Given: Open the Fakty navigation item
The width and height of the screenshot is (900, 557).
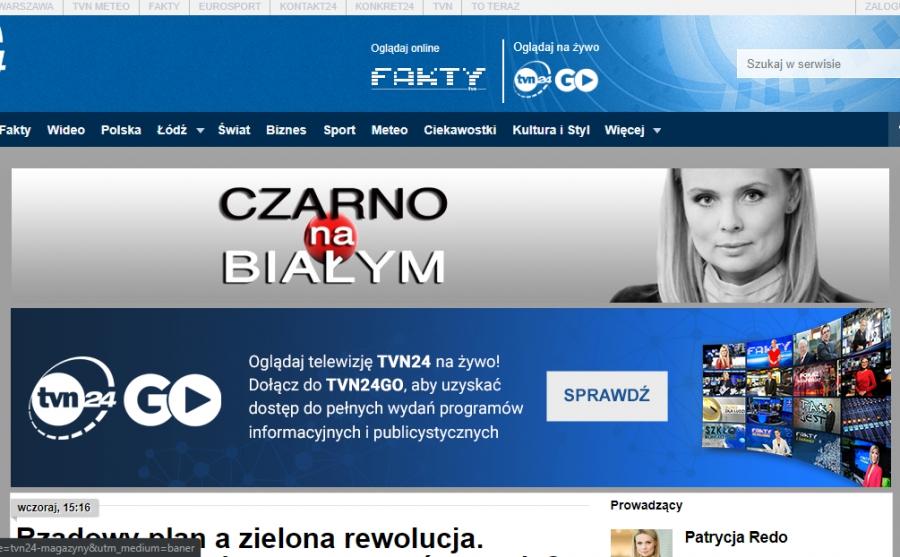Looking at the screenshot, I should (15, 130).
